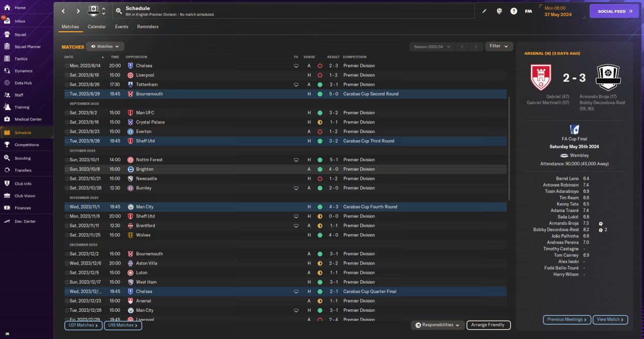The width and height of the screenshot is (644, 339).
Task: Switch to the Reminders tab
Action: pos(147,27)
